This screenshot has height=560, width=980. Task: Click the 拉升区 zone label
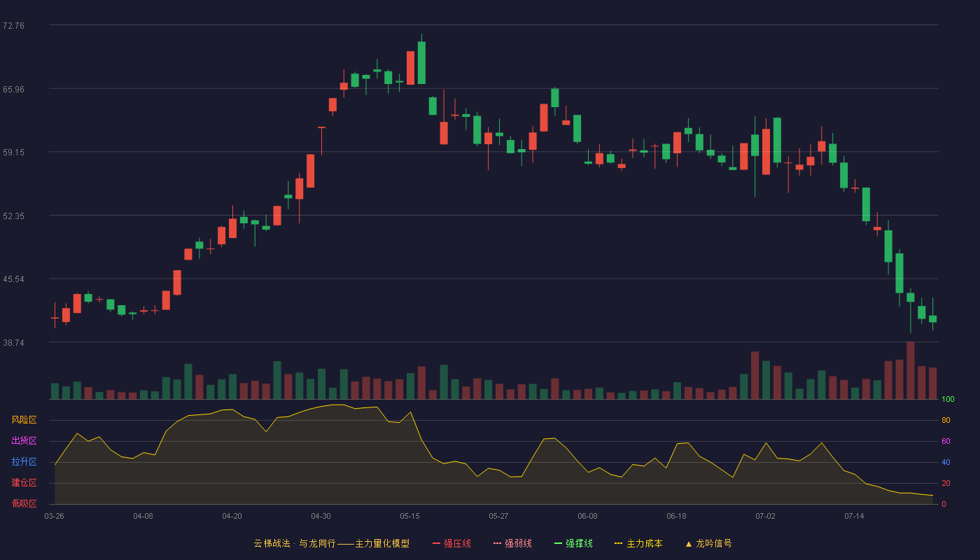[24, 462]
